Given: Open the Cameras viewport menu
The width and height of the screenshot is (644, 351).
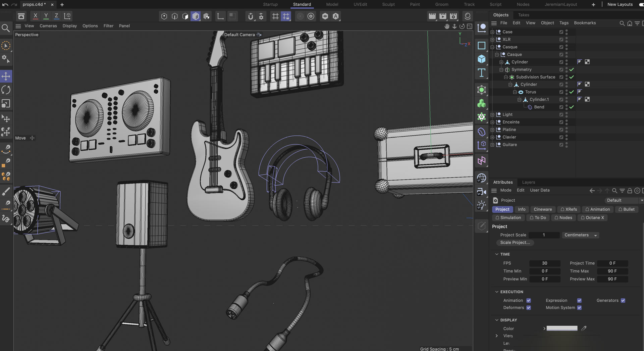Looking at the screenshot, I should click(x=48, y=26).
